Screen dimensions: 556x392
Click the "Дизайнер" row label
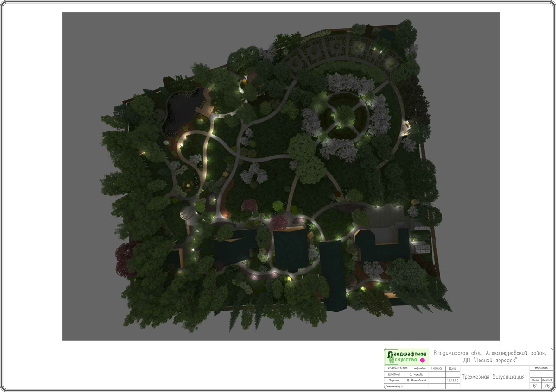394,374
